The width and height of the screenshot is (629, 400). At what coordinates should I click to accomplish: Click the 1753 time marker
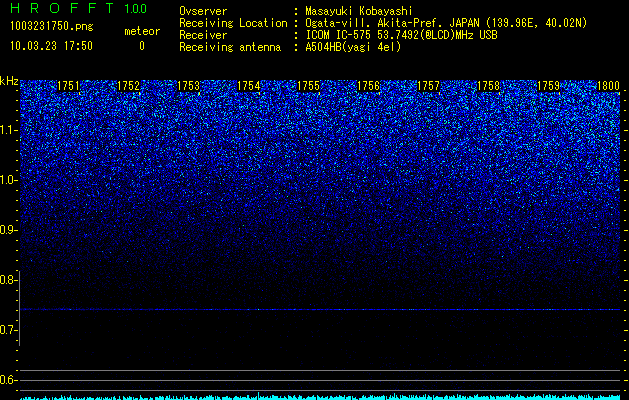pyautogui.click(x=188, y=86)
